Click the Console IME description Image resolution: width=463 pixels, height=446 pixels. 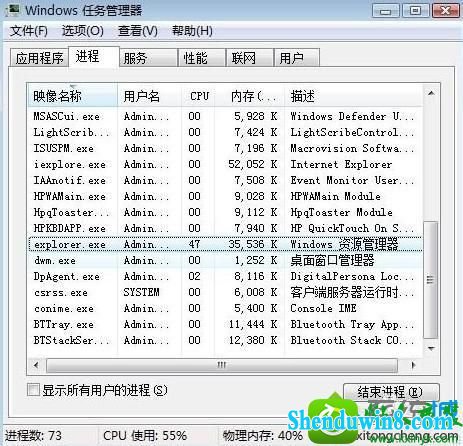pos(323,308)
